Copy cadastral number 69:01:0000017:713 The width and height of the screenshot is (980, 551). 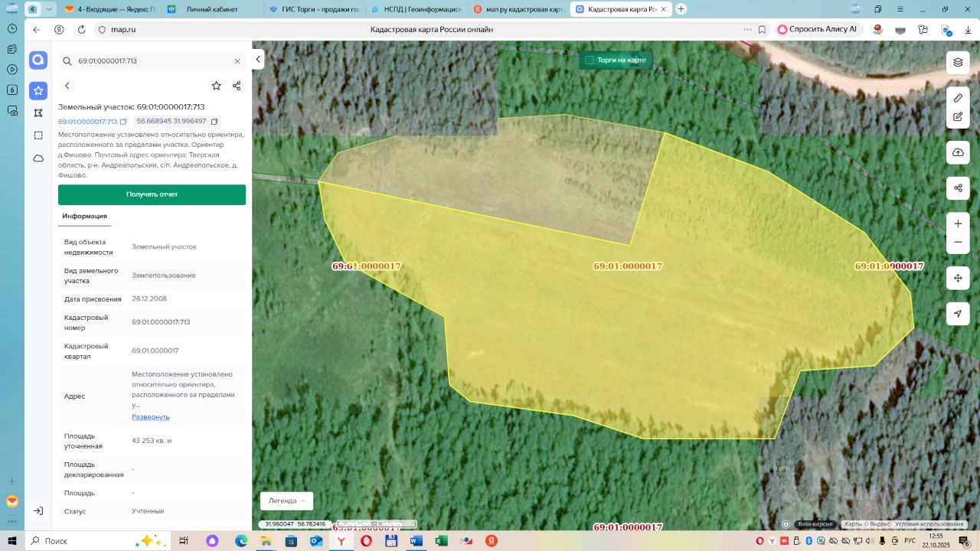coord(123,122)
